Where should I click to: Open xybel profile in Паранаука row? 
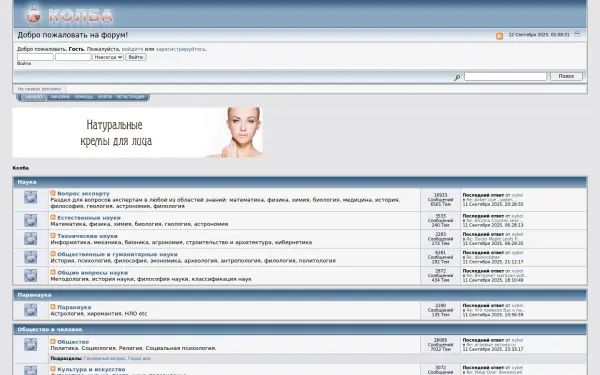click(x=517, y=306)
